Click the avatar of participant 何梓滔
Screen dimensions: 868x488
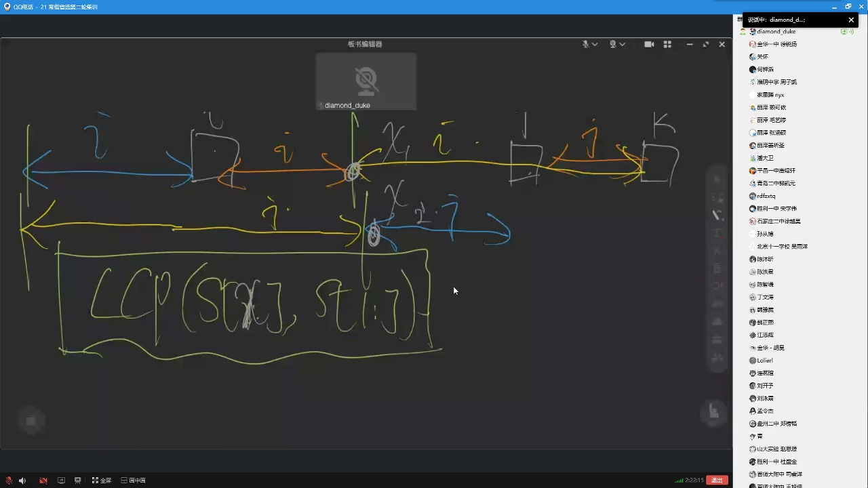click(x=752, y=69)
